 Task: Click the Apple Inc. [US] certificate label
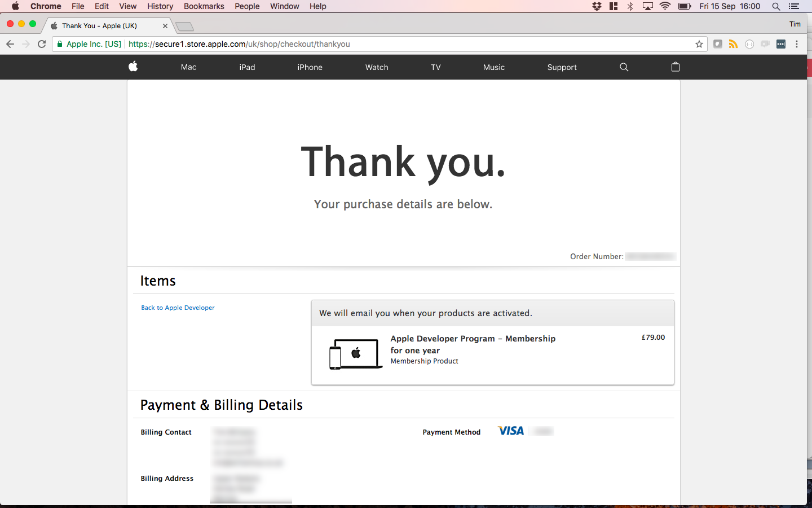(94, 44)
